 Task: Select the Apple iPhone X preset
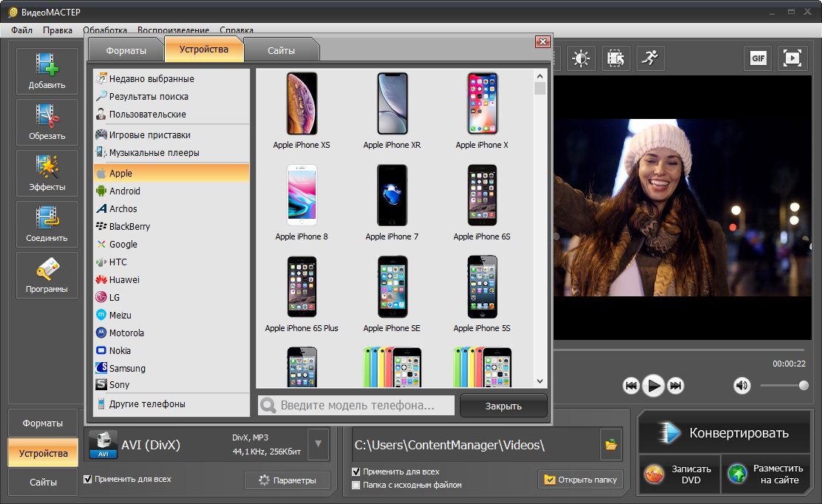pyautogui.click(x=482, y=111)
